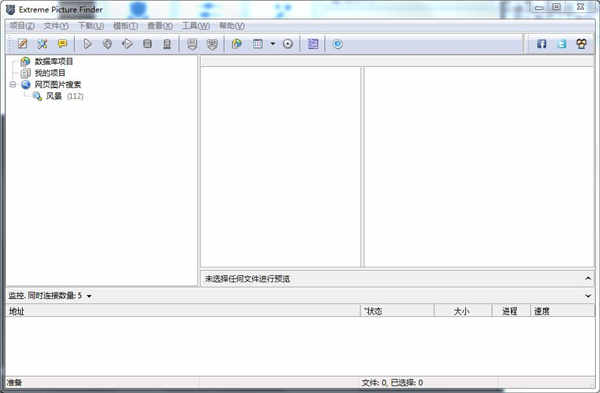Click the stand-shaped toolbar icon before the separator
This screenshot has width=600, height=393.
[x=167, y=44]
